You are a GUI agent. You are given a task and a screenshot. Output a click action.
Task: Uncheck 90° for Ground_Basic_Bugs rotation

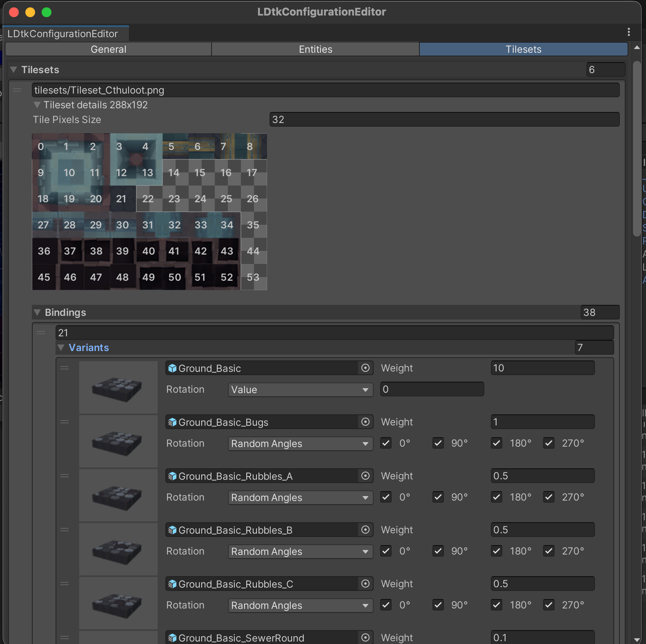[438, 443]
